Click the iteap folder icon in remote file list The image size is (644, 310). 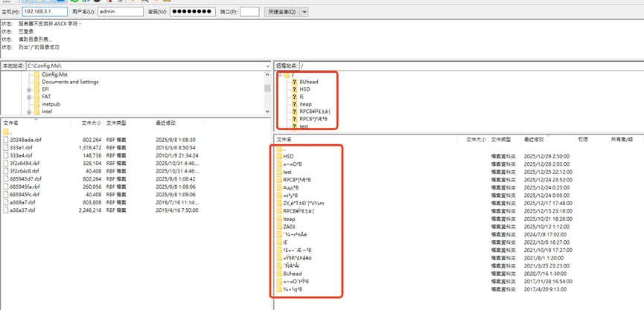point(279,219)
